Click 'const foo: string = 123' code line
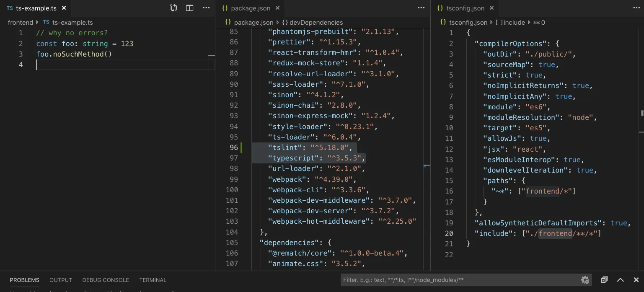644x292 pixels. (x=85, y=44)
